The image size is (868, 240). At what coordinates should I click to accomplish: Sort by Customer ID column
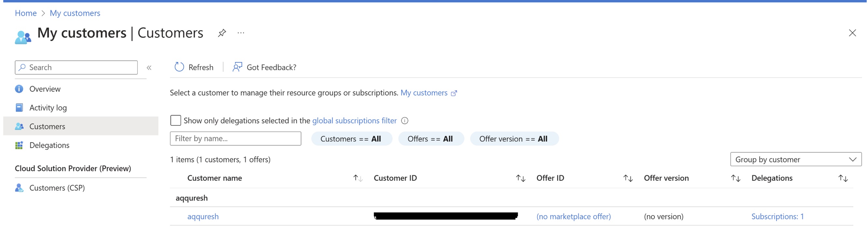[520, 178]
